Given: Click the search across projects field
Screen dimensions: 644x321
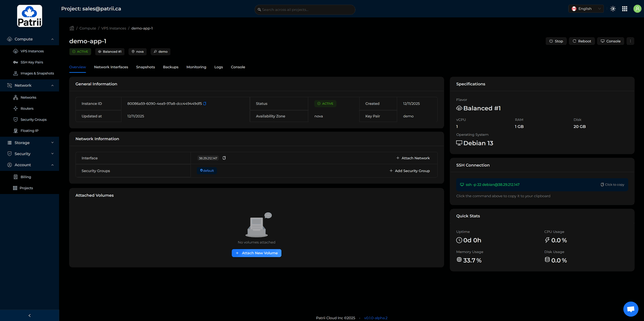Looking at the screenshot, I should pos(305,10).
